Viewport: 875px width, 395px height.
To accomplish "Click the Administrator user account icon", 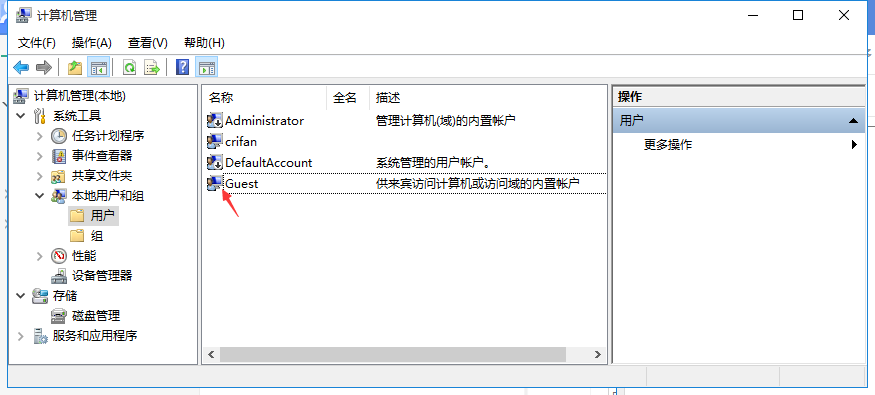I will coord(215,121).
